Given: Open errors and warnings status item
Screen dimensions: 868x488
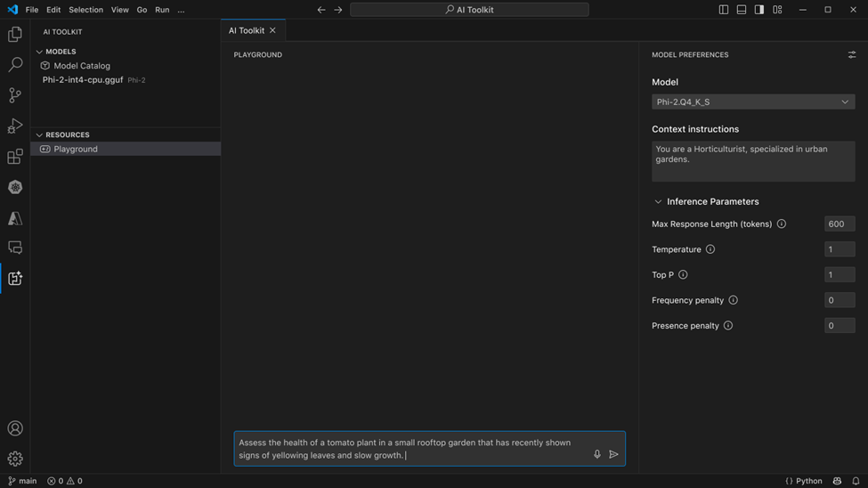Looking at the screenshot, I should pyautogui.click(x=65, y=481).
